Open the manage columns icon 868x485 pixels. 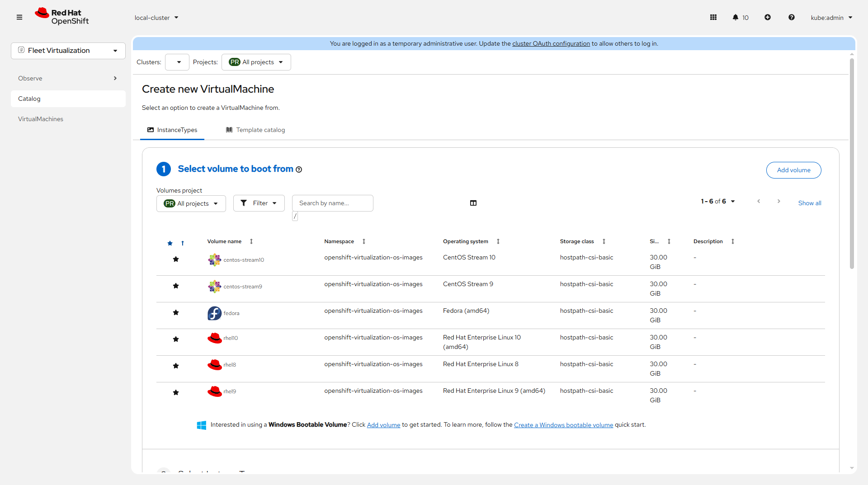pos(473,203)
